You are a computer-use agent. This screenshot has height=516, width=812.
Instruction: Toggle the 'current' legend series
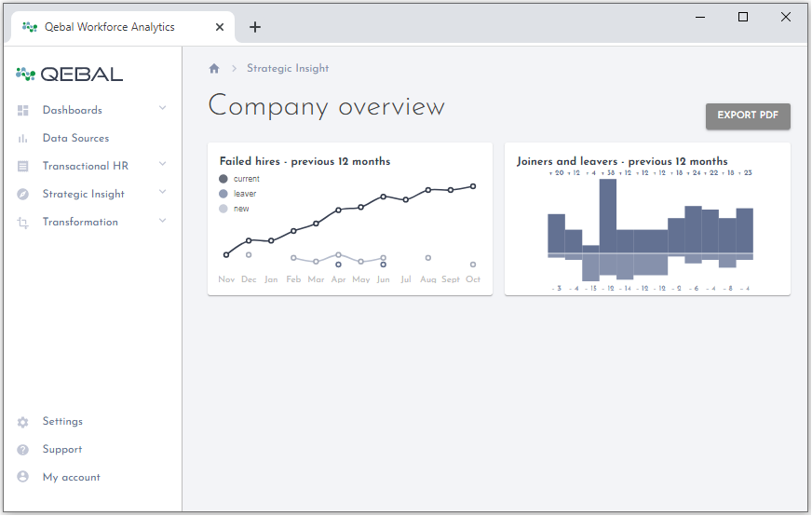coord(239,179)
